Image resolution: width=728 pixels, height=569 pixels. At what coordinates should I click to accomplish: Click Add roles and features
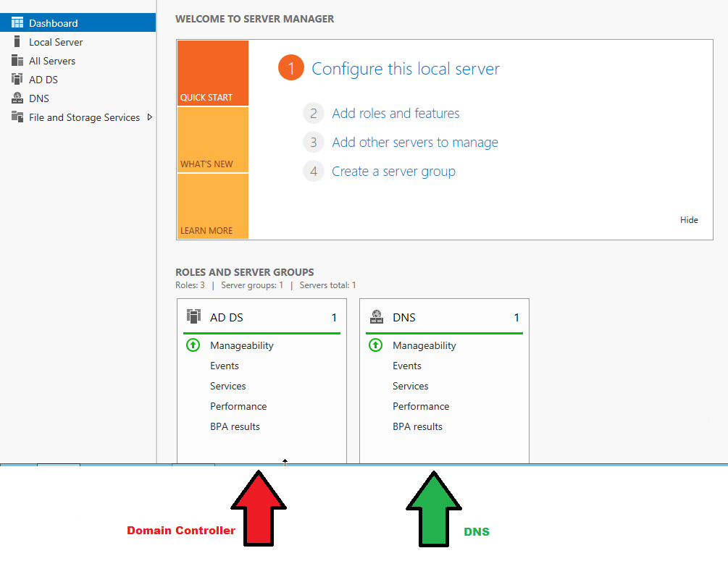tap(396, 113)
